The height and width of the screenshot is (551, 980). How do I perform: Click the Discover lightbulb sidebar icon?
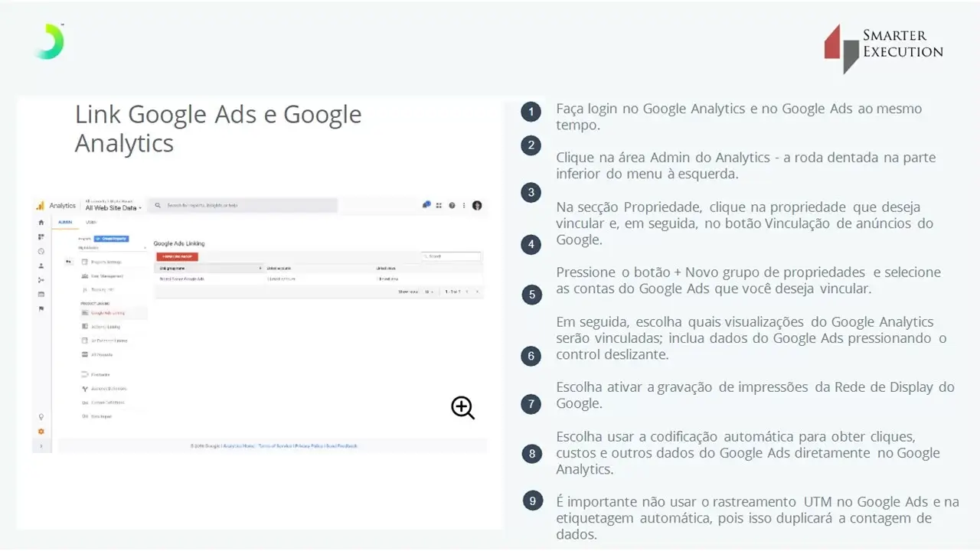(41, 417)
